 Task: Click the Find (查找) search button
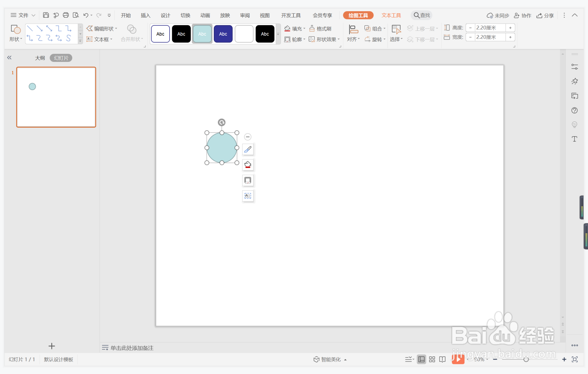click(422, 15)
